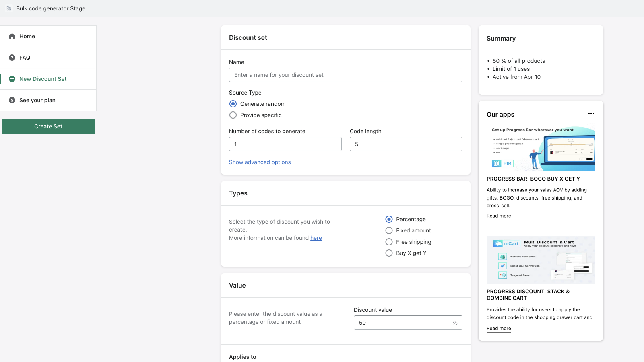644x362 pixels.
Task: Choose the Free shipping discount type
Action: tap(389, 242)
